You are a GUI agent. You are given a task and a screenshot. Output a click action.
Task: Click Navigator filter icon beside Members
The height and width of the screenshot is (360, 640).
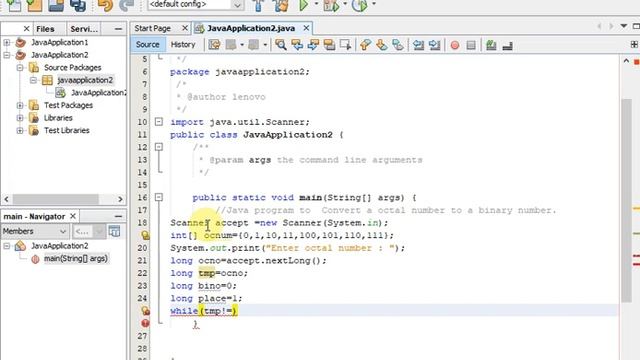click(115, 231)
